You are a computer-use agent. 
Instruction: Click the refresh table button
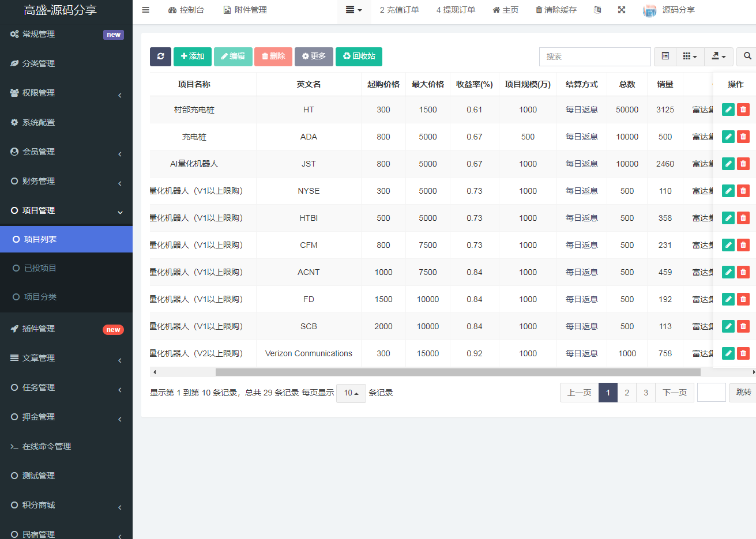tap(160, 56)
